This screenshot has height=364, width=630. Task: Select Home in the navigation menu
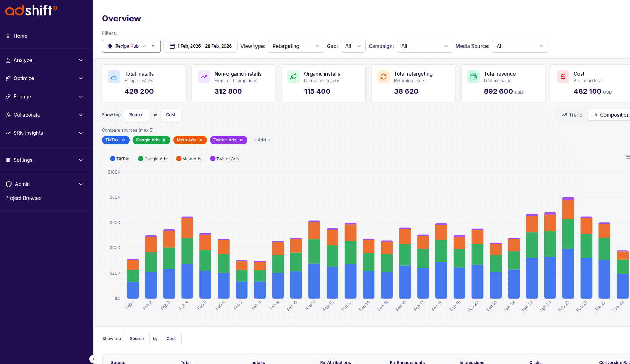(x=20, y=36)
